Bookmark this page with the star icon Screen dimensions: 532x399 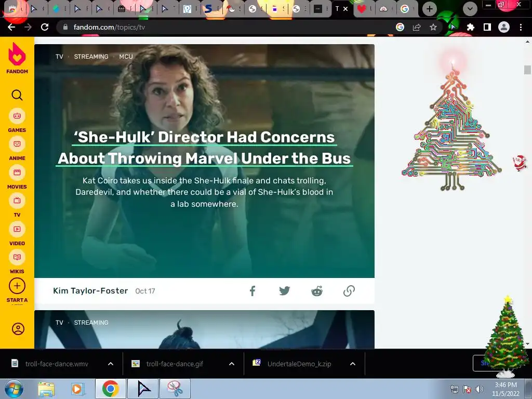click(x=433, y=27)
